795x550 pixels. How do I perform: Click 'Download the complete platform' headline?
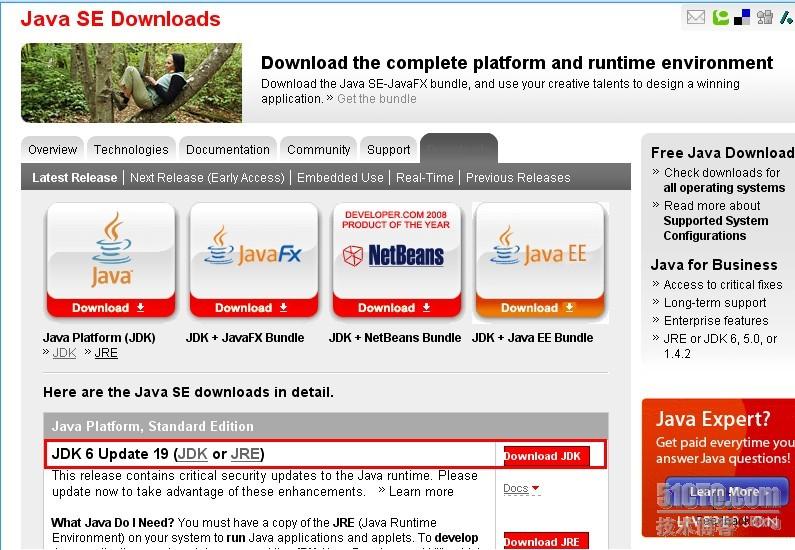(517, 63)
